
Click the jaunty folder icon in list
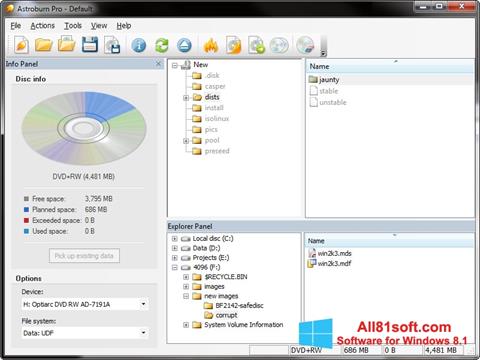313,79
